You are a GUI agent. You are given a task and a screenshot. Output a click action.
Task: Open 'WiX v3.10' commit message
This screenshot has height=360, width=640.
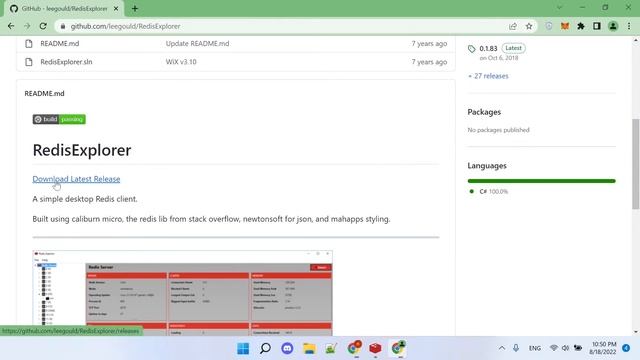pos(181,62)
